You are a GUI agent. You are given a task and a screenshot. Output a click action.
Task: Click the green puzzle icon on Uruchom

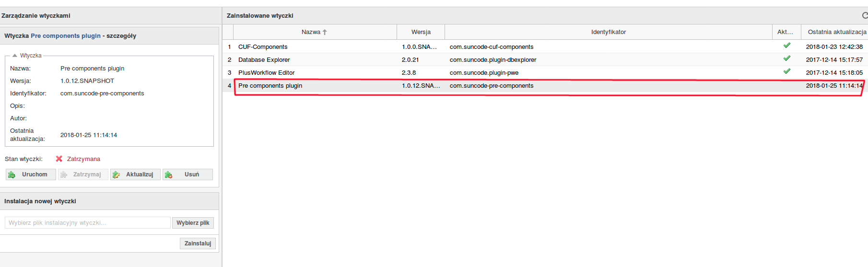point(12,174)
